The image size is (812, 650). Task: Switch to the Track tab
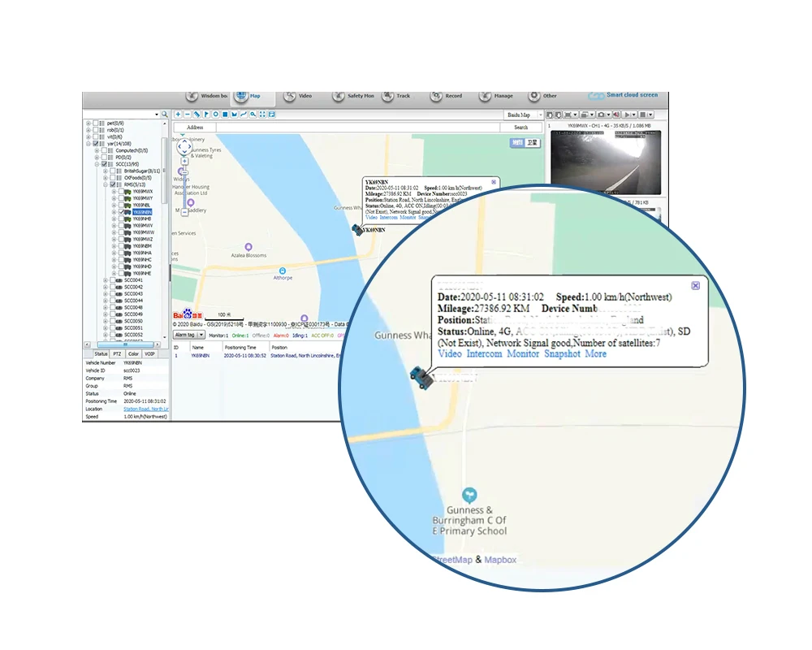pos(396,96)
